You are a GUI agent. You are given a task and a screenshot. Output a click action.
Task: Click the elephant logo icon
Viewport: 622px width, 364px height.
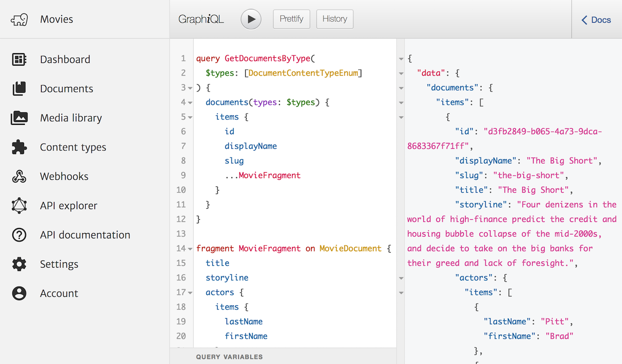pos(19,20)
